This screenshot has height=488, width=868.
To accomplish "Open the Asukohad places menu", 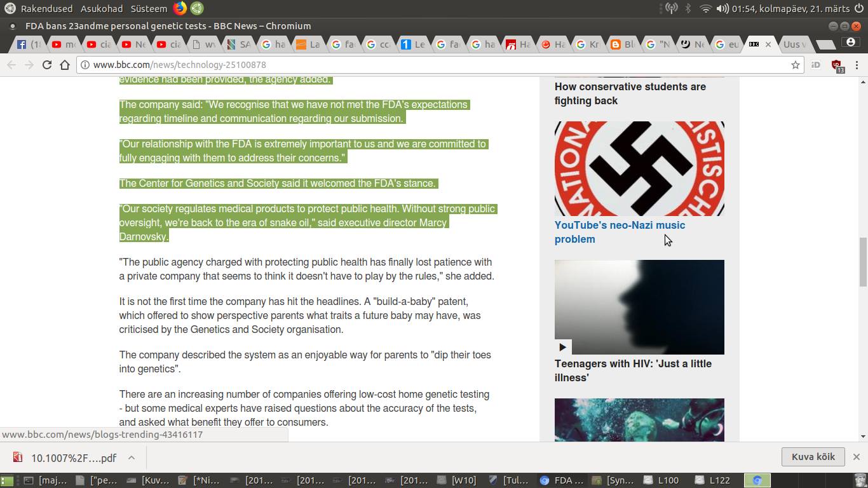I will click(102, 9).
